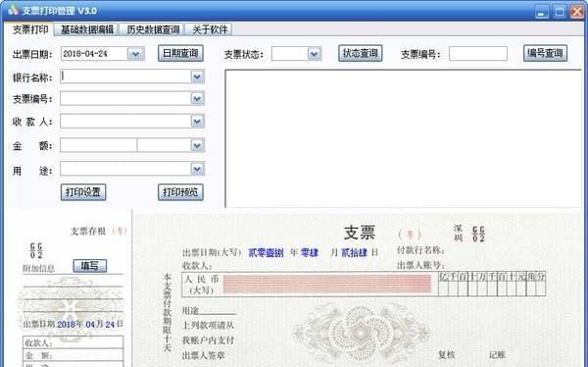This screenshot has width=588, height=367.
Task: Open the 历史数据查询 tab
Action: (x=152, y=29)
